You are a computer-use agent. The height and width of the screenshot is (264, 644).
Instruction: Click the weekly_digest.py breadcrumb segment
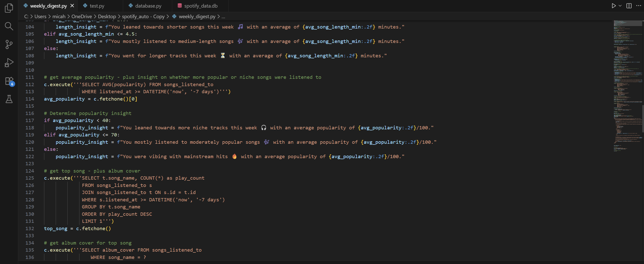coord(197,16)
